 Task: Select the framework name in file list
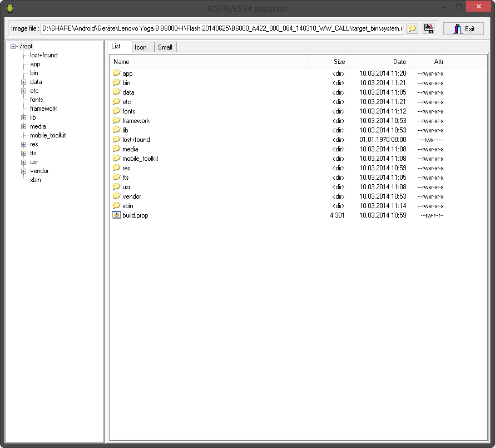click(136, 121)
